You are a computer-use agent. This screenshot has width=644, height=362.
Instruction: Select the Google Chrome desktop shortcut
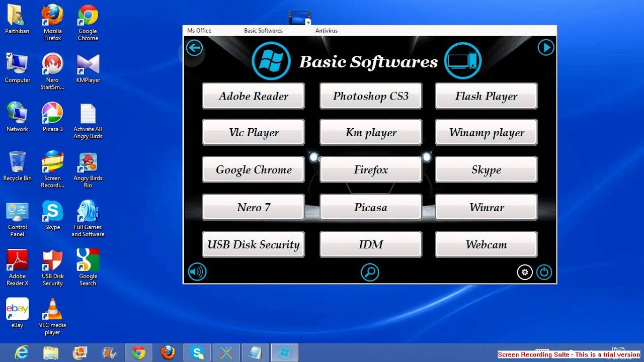(x=88, y=23)
